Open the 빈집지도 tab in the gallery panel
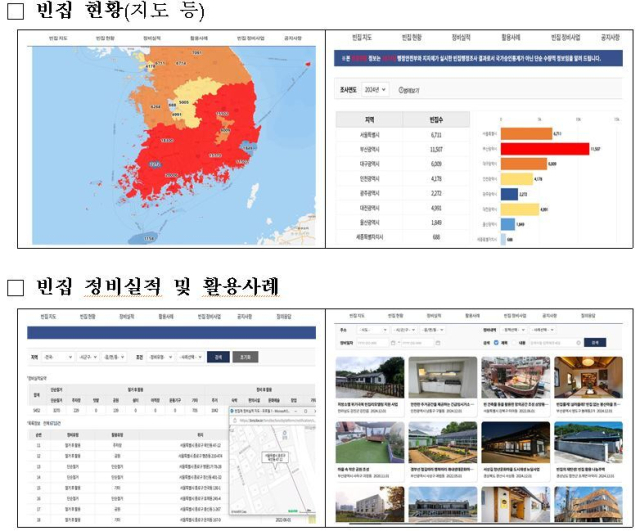 coord(357,316)
